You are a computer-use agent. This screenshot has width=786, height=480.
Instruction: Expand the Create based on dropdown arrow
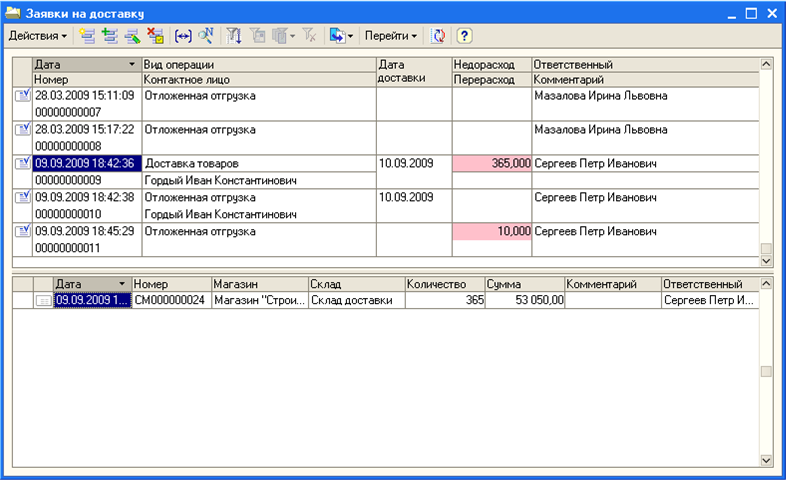tap(350, 36)
